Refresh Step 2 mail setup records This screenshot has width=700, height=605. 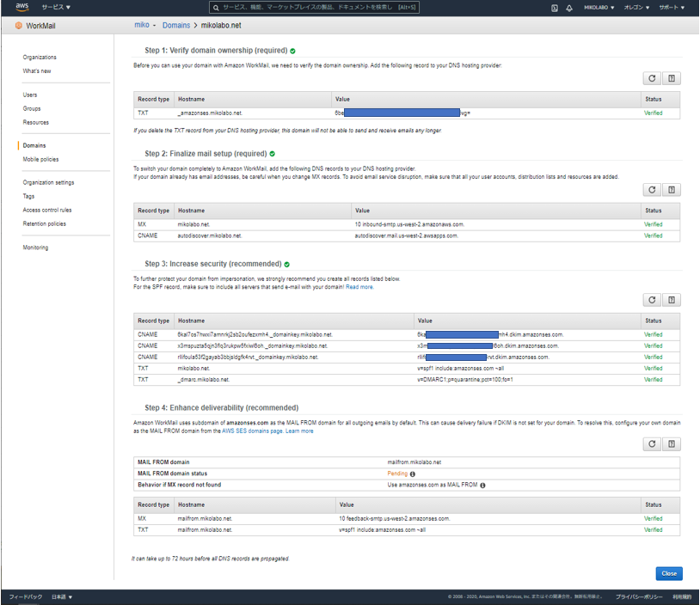pyautogui.click(x=652, y=190)
